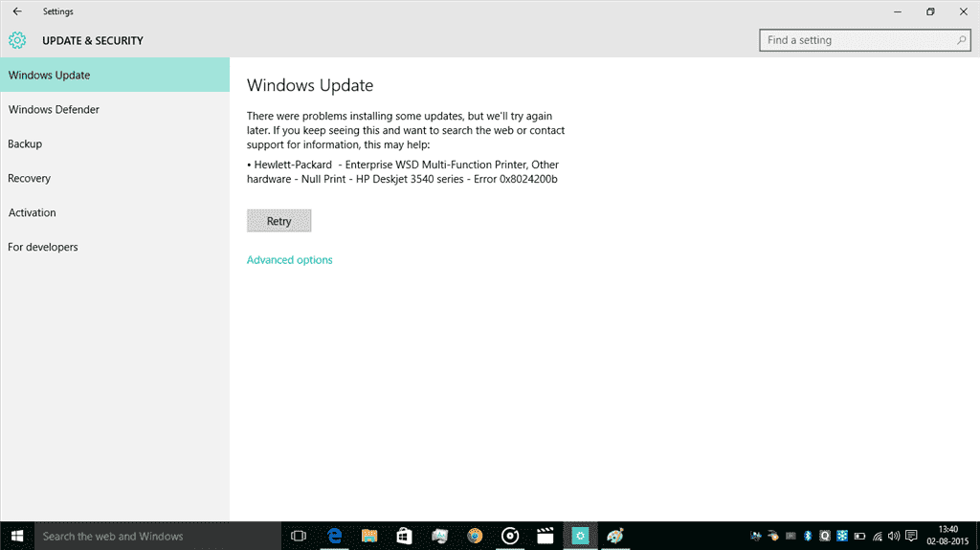
Task: Open the Groove Music taskbar icon
Action: coord(510,537)
